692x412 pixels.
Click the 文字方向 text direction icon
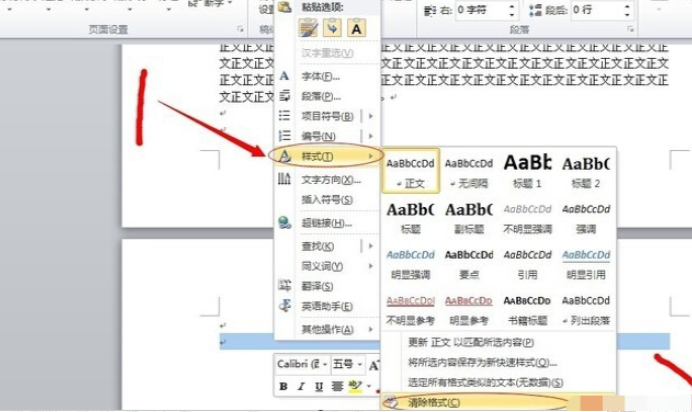point(285,179)
